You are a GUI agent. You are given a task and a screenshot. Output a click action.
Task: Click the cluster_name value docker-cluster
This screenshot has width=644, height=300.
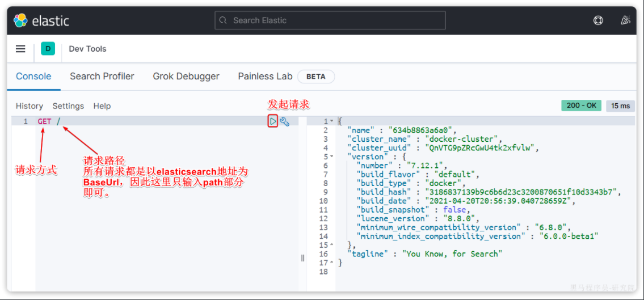[461, 139]
